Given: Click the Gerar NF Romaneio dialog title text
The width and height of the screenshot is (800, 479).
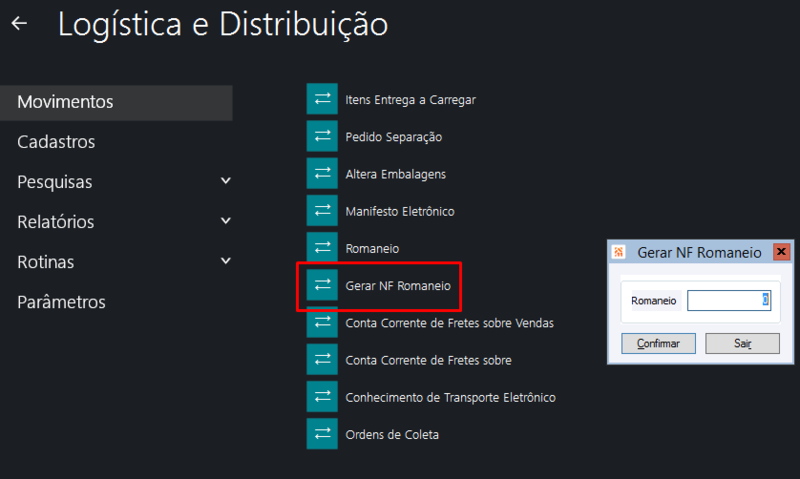Looking at the screenshot, I should click(699, 253).
